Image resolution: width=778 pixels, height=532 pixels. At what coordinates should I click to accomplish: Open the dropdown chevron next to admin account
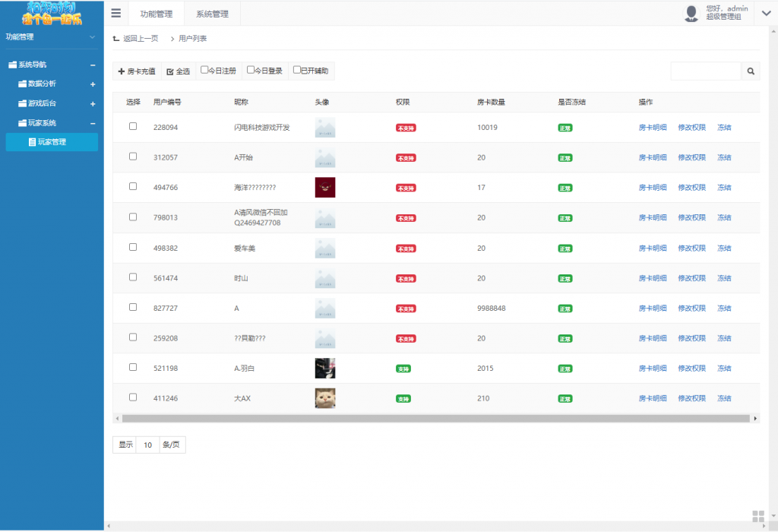(x=767, y=12)
